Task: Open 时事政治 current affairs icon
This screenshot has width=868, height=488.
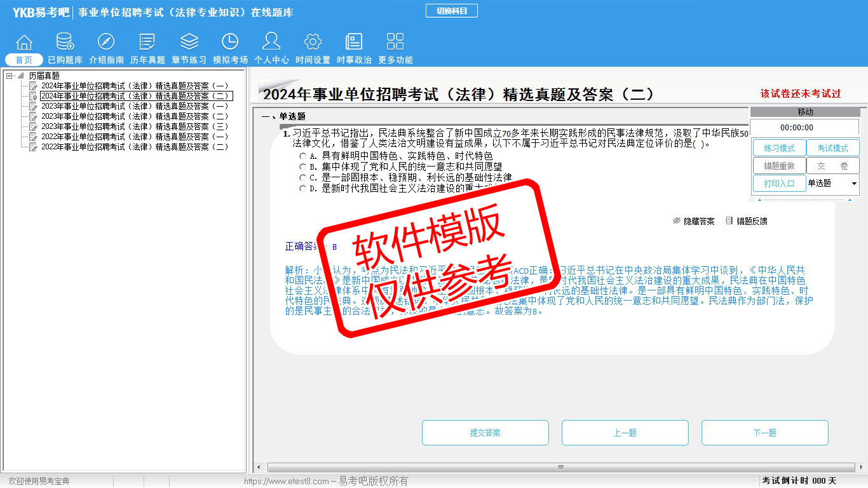Action: coord(354,43)
